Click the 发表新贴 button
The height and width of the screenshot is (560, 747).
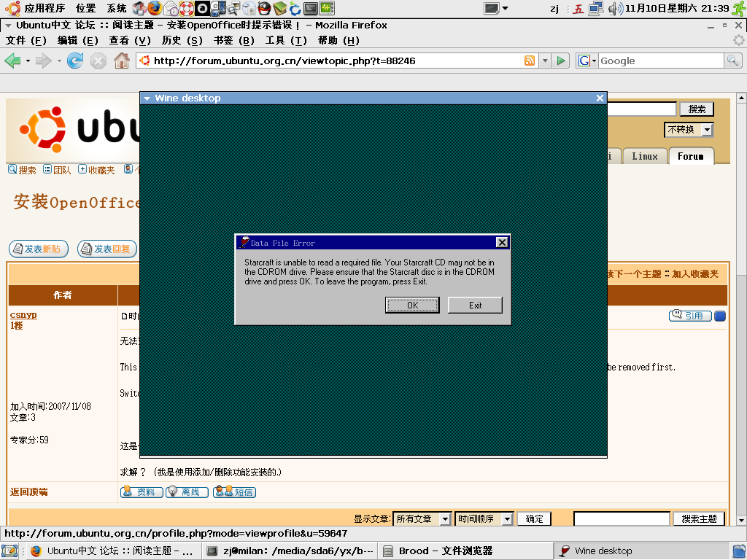pyautogui.click(x=39, y=249)
